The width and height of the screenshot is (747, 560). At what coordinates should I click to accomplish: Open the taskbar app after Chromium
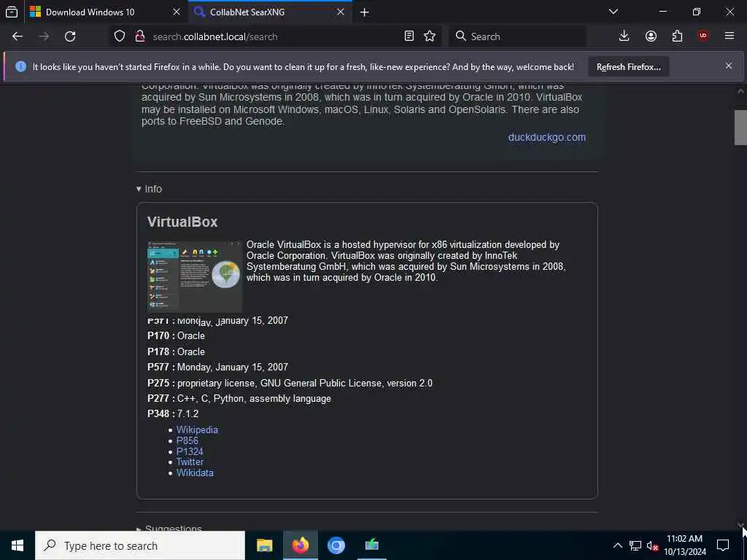tap(371, 545)
